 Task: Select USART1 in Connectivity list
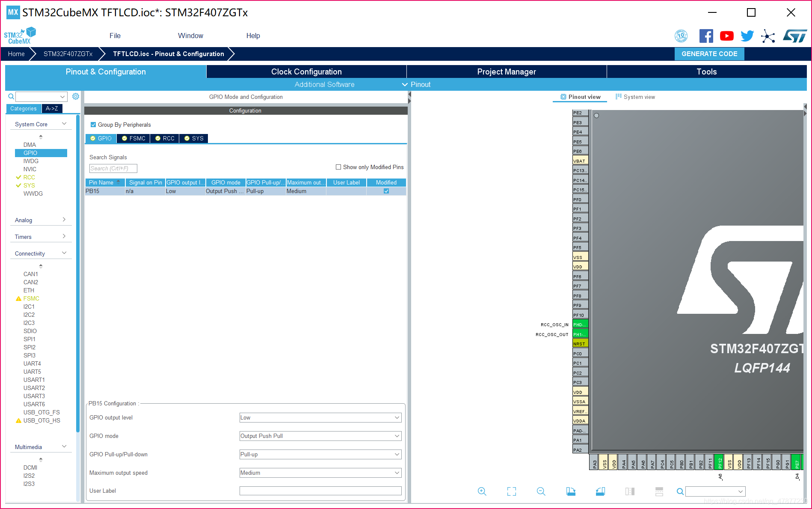(34, 380)
